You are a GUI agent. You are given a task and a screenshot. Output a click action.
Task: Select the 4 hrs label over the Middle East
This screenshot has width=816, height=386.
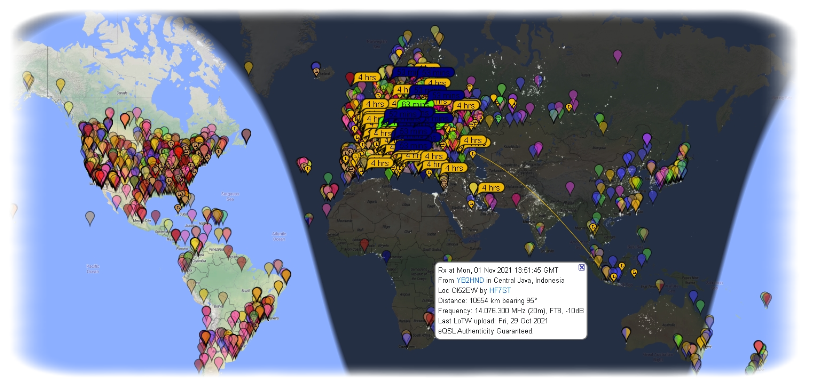[x=491, y=187]
